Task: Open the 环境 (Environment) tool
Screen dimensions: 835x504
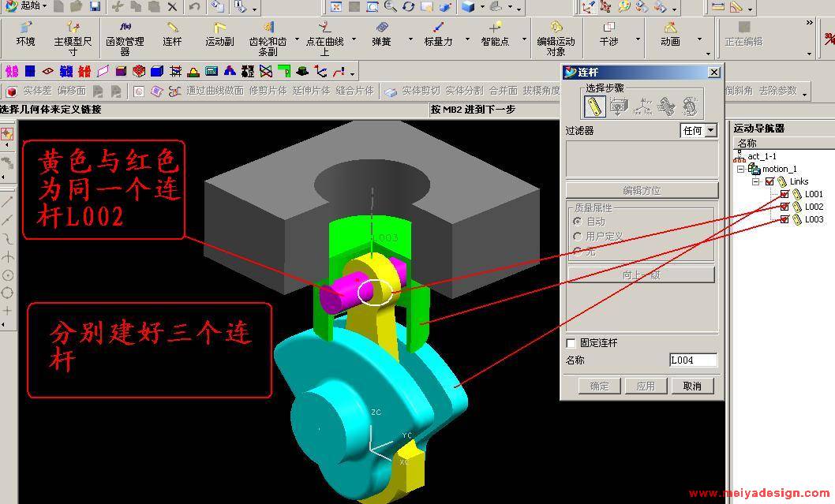Action: pos(25,35)
